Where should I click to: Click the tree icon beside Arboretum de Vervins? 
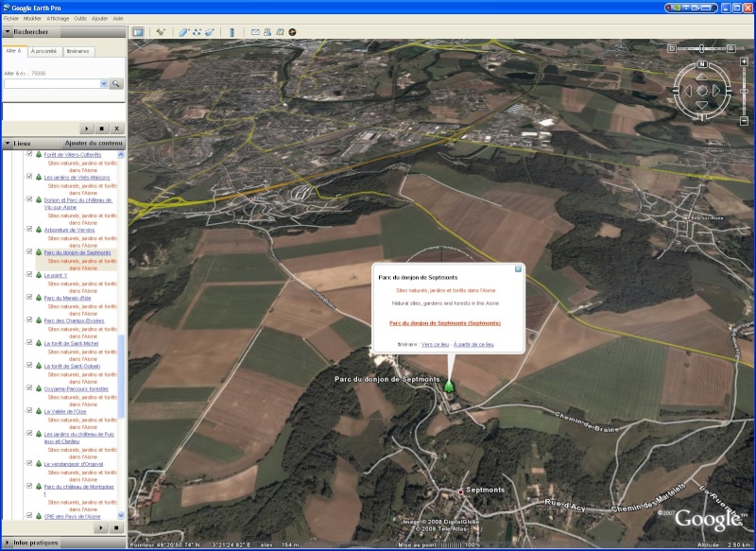[39, 230]
